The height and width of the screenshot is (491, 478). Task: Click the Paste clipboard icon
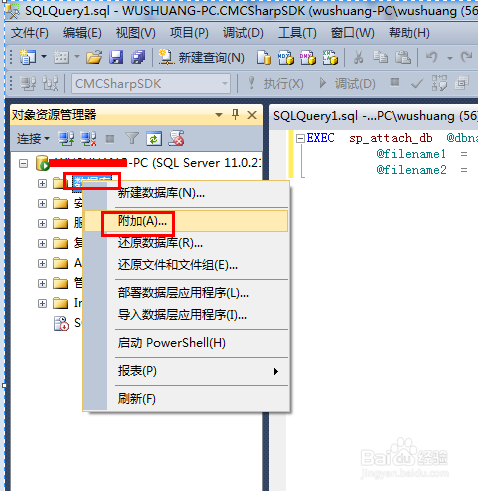pyautogui.click(x=403, y=57)
